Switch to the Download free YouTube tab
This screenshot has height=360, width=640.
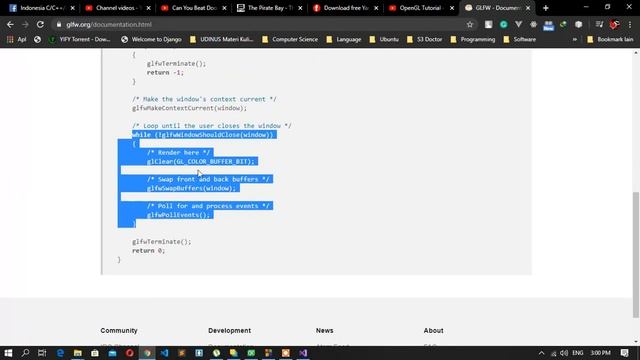(x=345, y=8)
